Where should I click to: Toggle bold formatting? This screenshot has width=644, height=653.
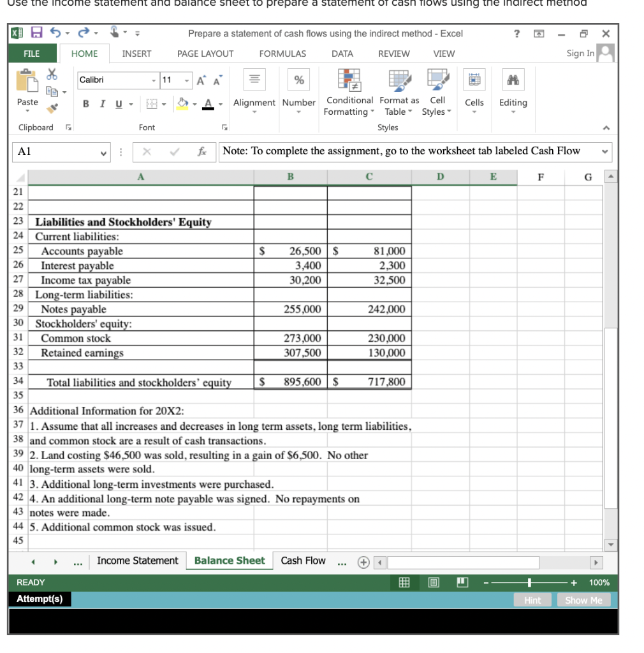tap(85, 104)
